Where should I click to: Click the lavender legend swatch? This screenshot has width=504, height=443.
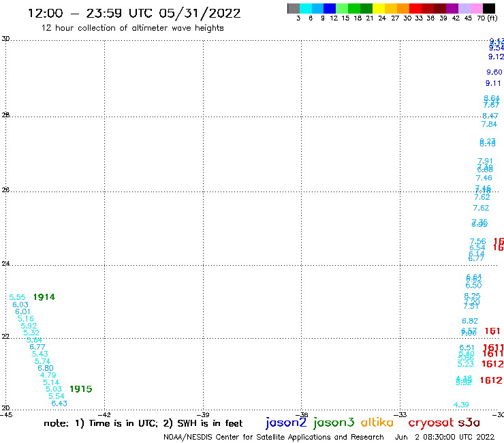click(464, 8)
